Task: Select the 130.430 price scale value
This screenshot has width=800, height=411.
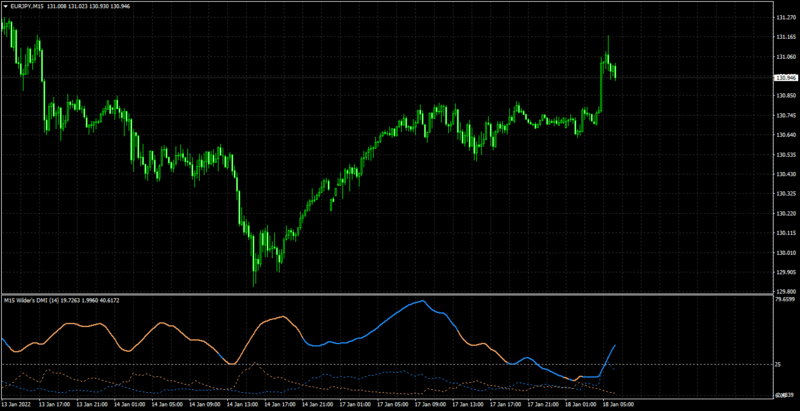Action: (x=785, y=174)
